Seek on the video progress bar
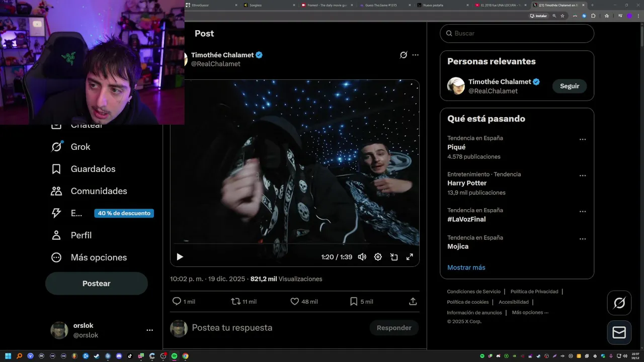 [295, 244]
